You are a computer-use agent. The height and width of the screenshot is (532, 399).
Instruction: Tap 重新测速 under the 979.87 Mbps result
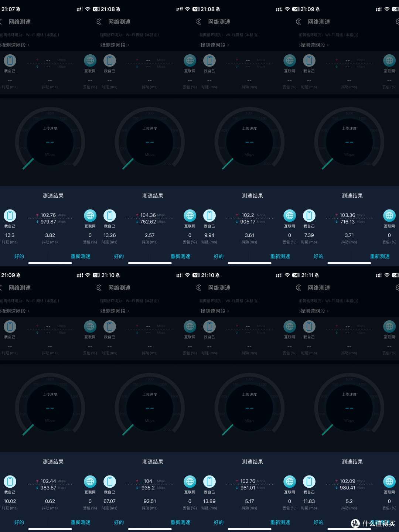click(x=81, y=256)
